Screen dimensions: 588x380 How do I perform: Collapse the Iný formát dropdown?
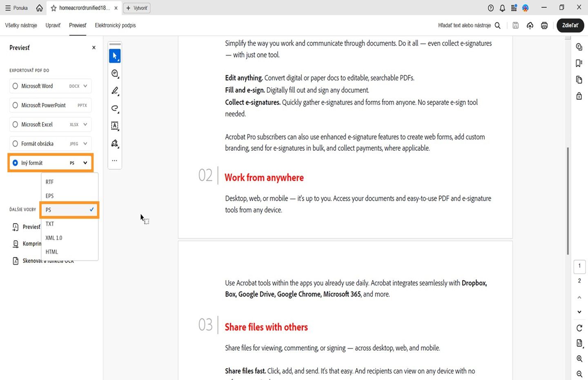pyautogui.click(x=85, y=163)
